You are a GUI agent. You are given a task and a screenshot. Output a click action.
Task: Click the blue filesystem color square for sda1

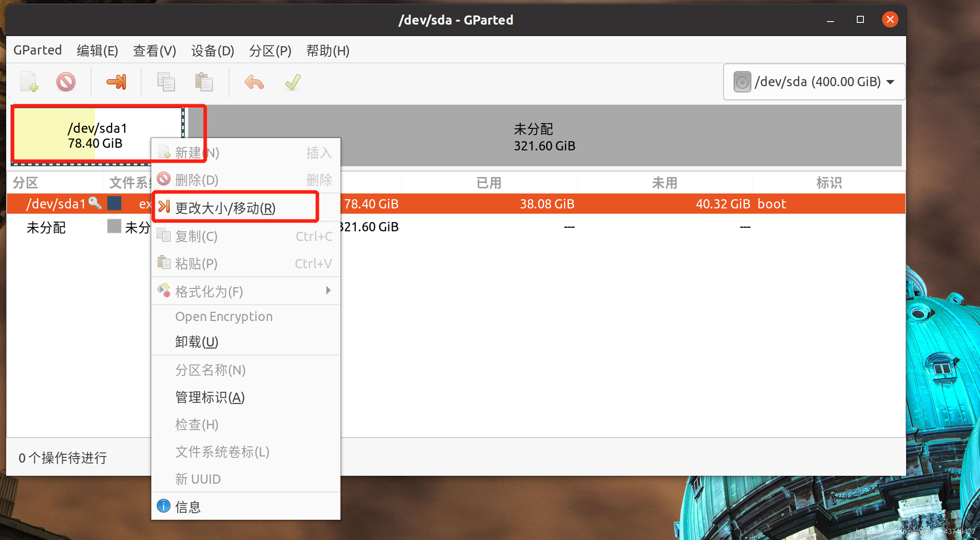tap(114, 203)
